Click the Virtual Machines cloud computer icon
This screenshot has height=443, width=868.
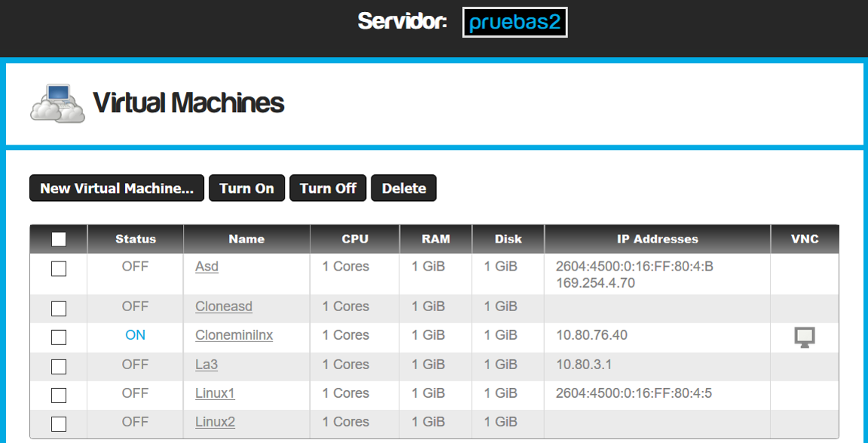click(x=57, y=103)
